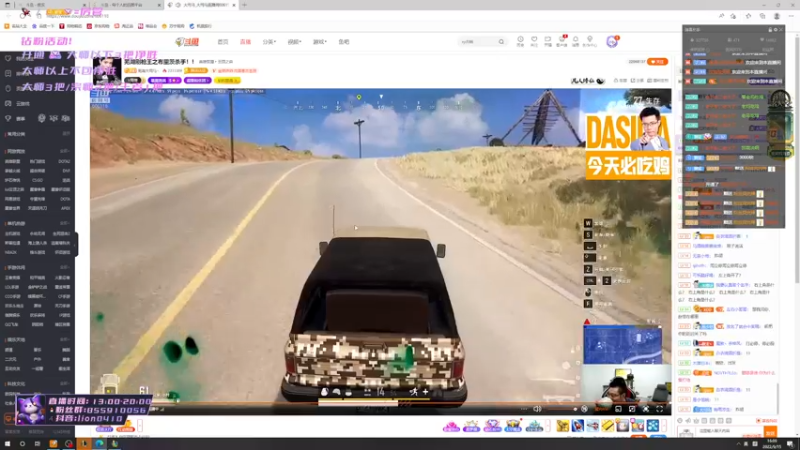Click the browser address bar URL
This screenshot has width=800, height=450.
click(78, 16)
